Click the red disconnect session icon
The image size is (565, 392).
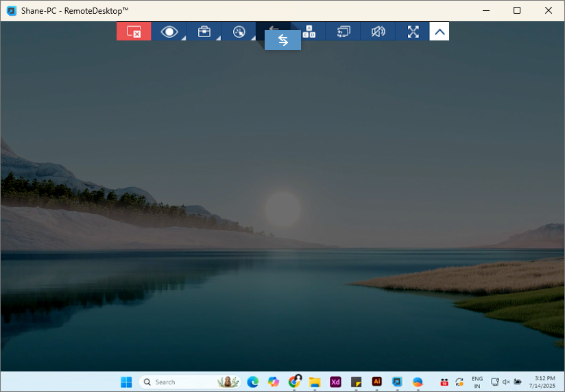coord(134,32)
